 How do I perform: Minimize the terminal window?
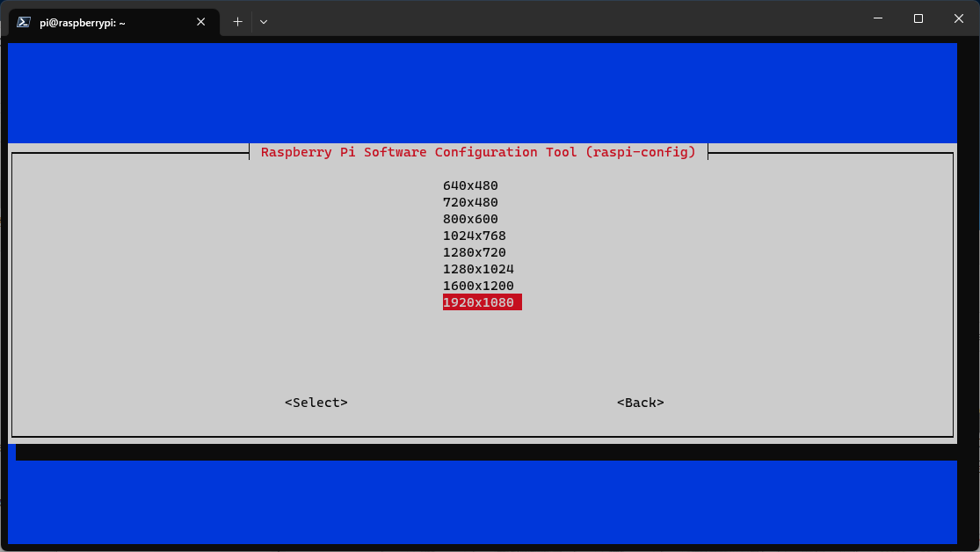click(878, 18)
